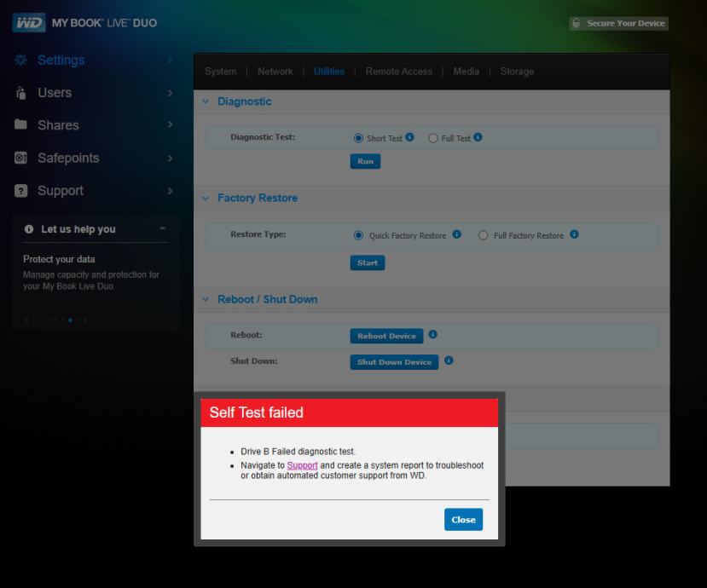
Task: Start the factory restore
Action: (x=368, y=262)
